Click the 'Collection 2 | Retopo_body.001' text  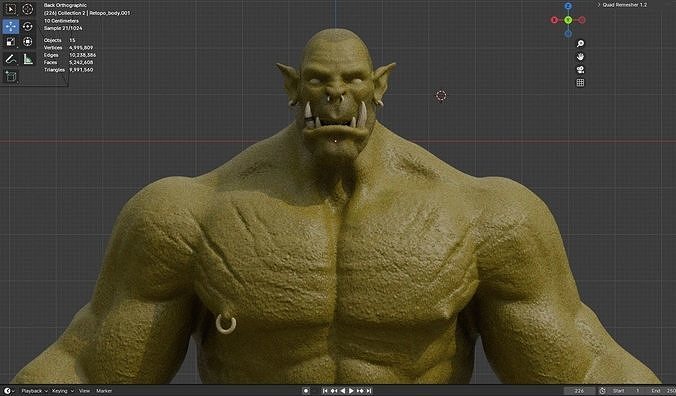(94, 13)
